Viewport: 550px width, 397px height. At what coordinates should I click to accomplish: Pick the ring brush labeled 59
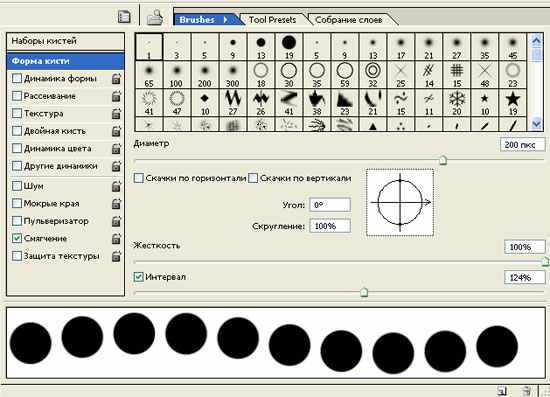345,75
